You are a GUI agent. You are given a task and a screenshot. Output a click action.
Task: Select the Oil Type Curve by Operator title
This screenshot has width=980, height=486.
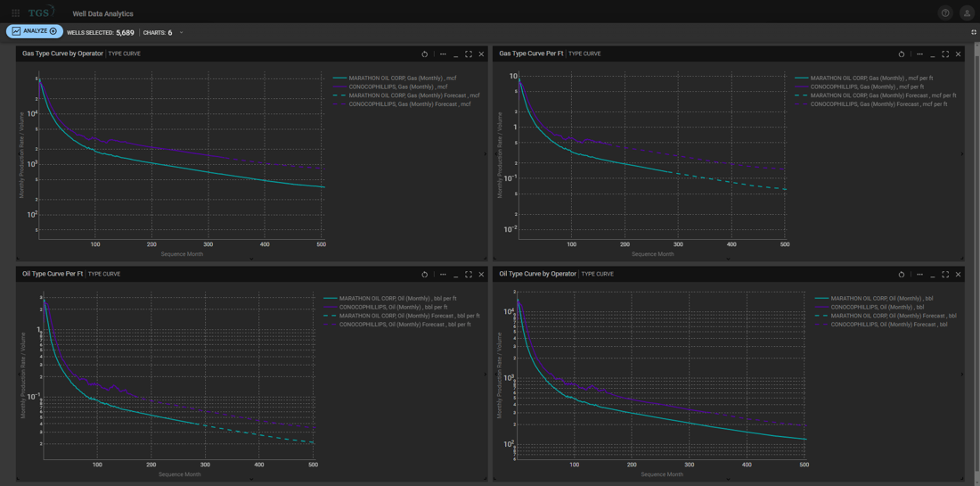tap(537, 274)
